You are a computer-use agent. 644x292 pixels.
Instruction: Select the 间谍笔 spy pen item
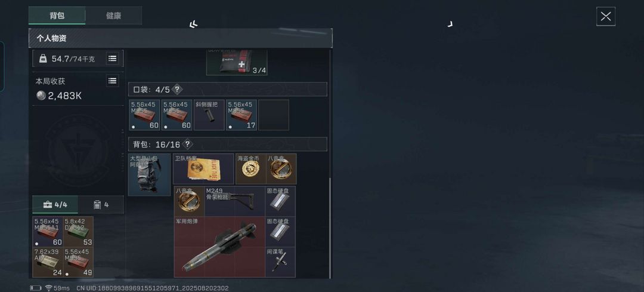coord(280,262)
